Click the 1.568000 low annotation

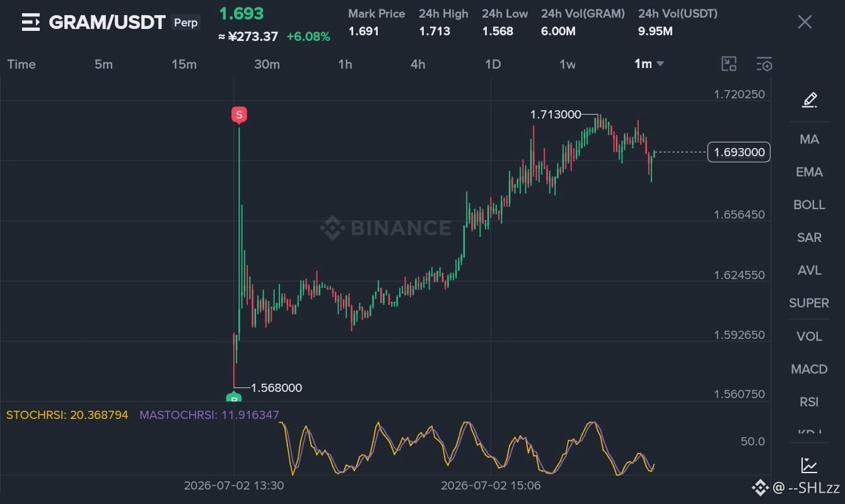[276, 388]
